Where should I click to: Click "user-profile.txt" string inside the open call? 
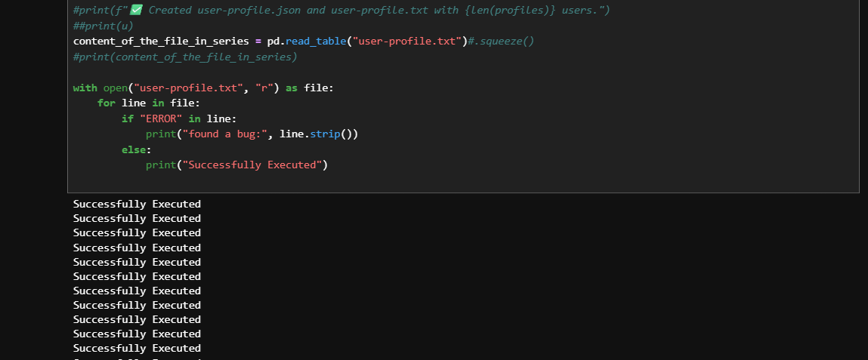click(188, 88)
